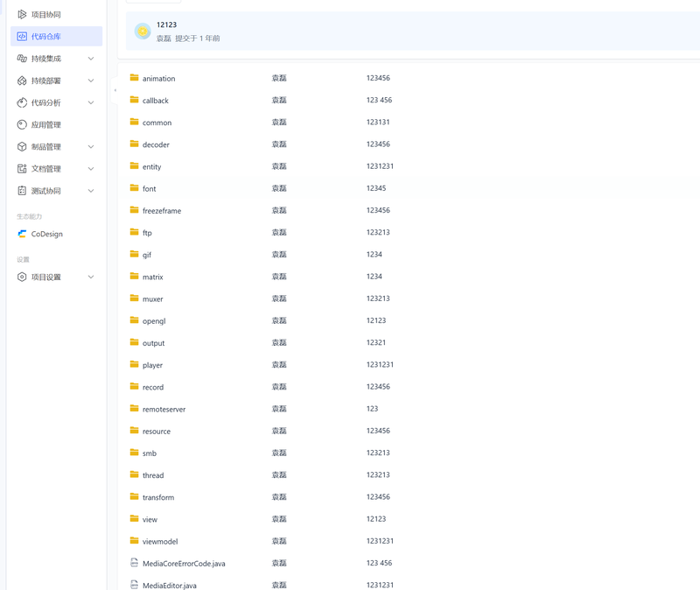The image size is (700, 590).
Task: Click the transform folder icon
Action: (135, 496)
